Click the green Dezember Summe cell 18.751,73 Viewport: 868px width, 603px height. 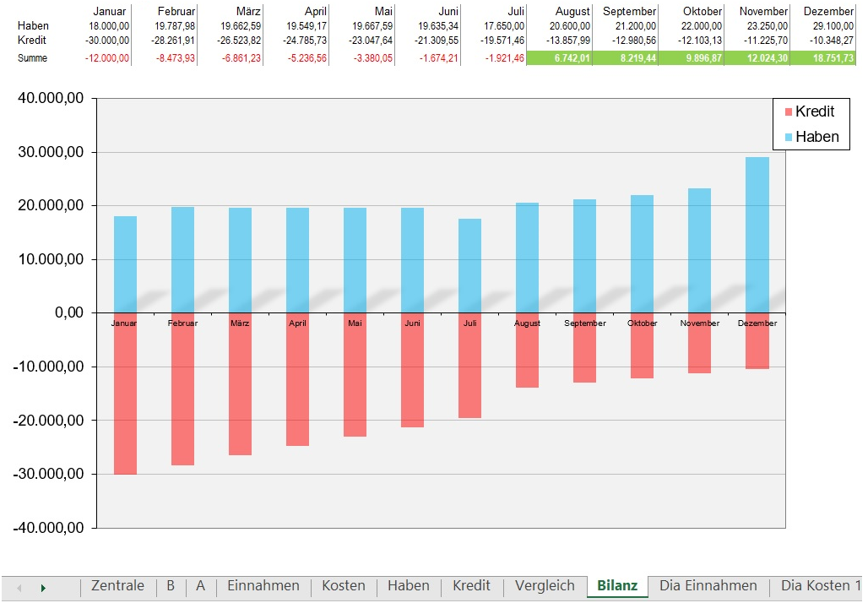click(x=822, y=58)
